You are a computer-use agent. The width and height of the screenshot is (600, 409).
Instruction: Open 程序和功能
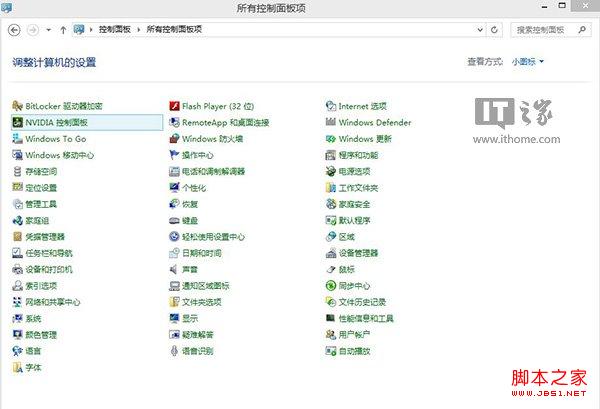pos(352,155)
